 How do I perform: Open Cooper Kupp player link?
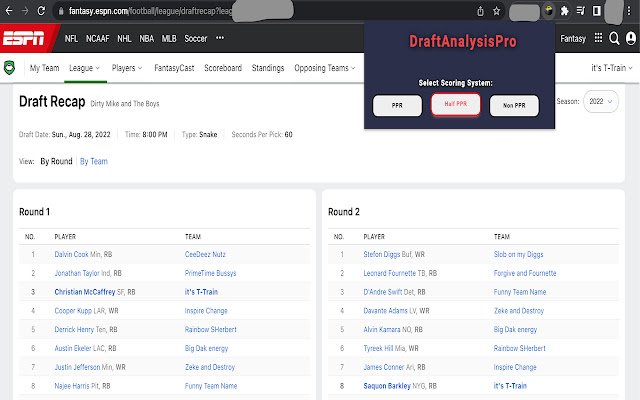(x=73, y=311)
